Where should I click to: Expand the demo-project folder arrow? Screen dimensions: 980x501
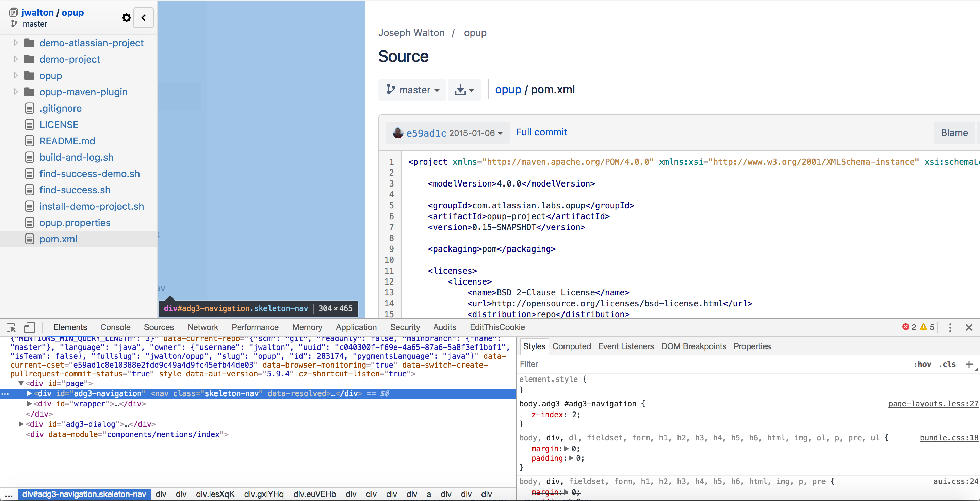pyautogui.click(x=16, y=59)
